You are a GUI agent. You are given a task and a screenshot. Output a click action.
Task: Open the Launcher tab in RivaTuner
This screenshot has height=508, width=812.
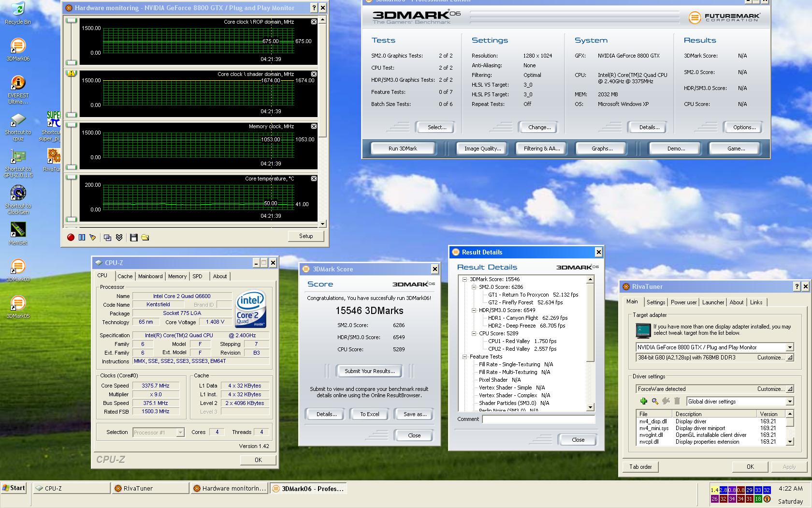pos(713,302)
